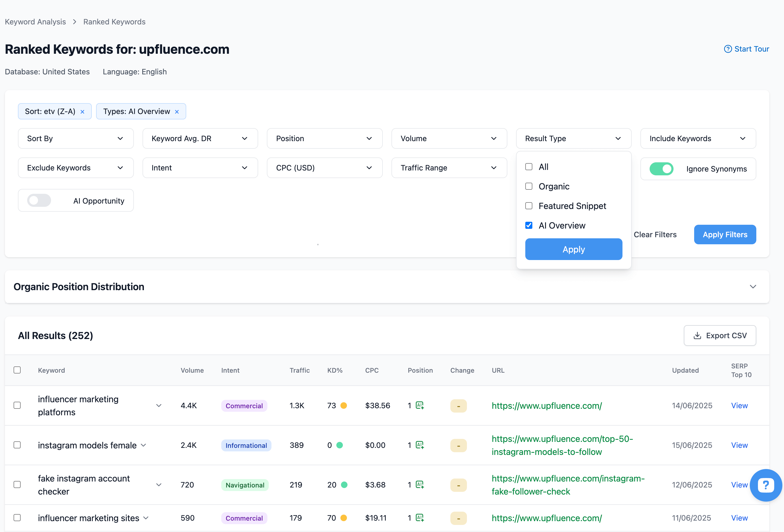This screenshot has width=784, height=532.
Task: Open the floating help chat button
Action: pos(766,485)
